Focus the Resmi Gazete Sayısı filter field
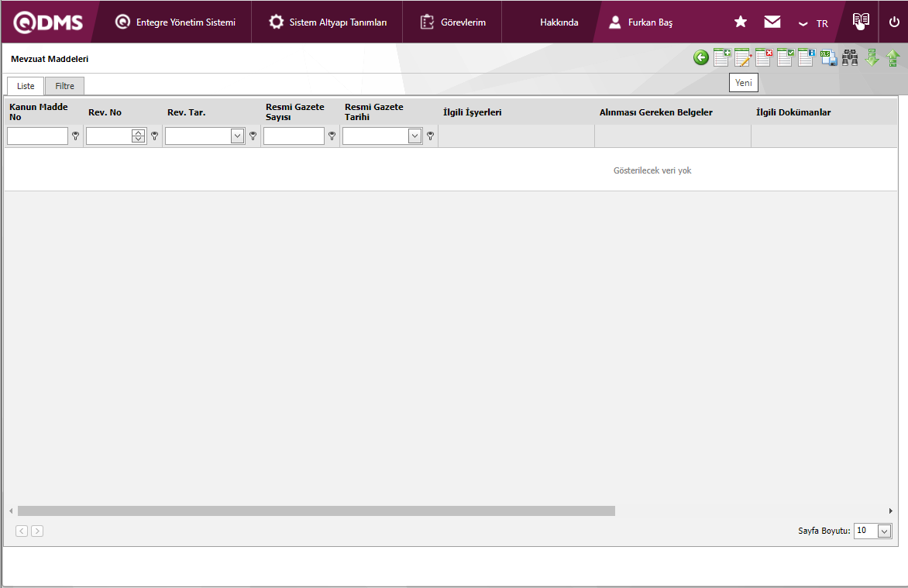The width and height of the screenshot is (908, 588). tap(294, 136)
